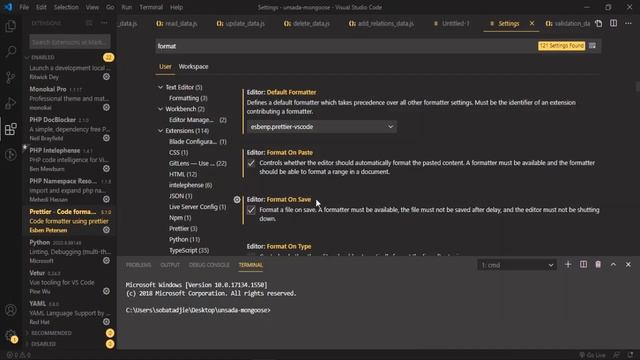Select the User settings tab
Image resolution: width=640 pixels, height=360 pixels.
tap(165, 67)
